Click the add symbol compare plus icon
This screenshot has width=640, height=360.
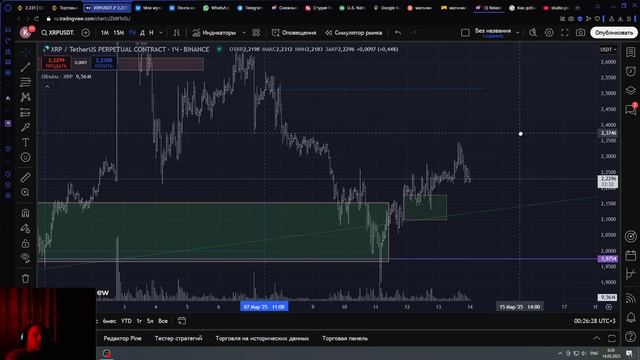[85, 33]
